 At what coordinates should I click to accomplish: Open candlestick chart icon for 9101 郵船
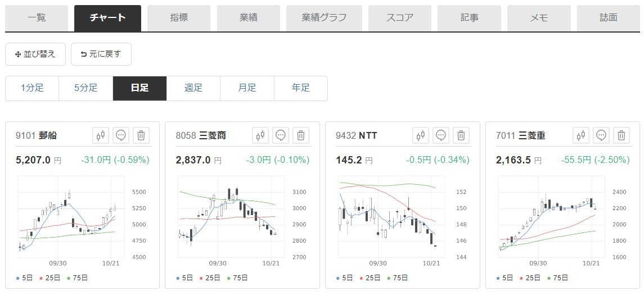(x=101, y=135)
